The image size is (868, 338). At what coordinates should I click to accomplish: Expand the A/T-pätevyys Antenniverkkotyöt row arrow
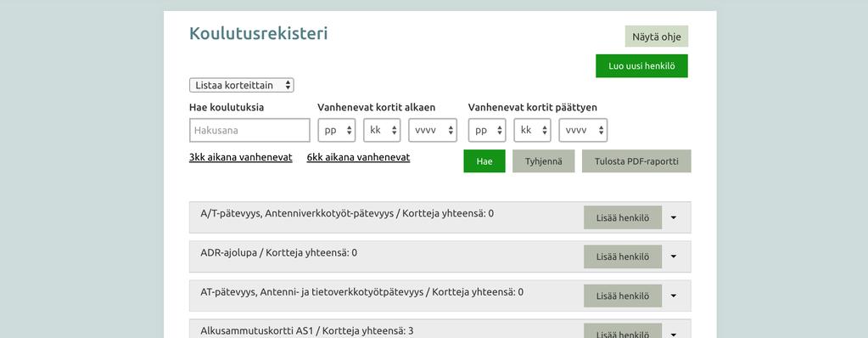674,217
